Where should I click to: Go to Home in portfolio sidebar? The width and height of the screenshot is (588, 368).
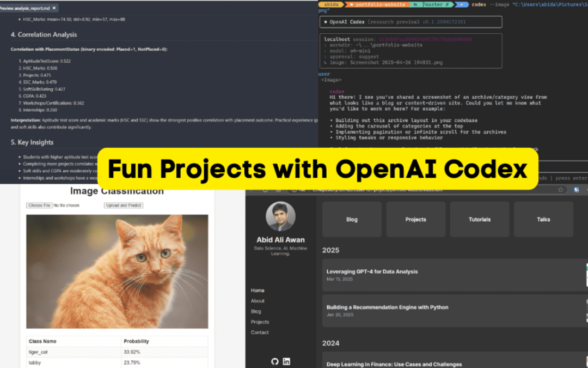[x=258, y=290]
